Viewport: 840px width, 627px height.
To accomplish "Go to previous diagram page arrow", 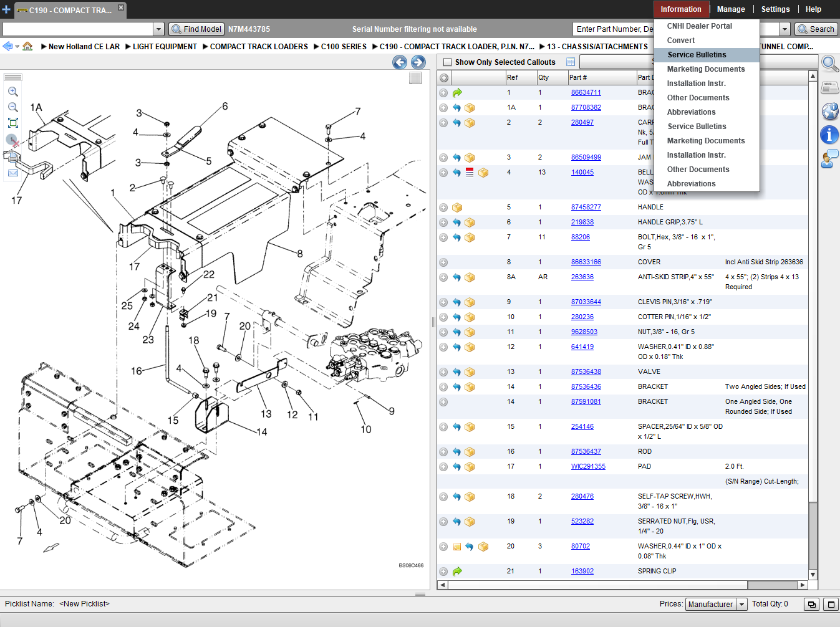I will [400, 62].
